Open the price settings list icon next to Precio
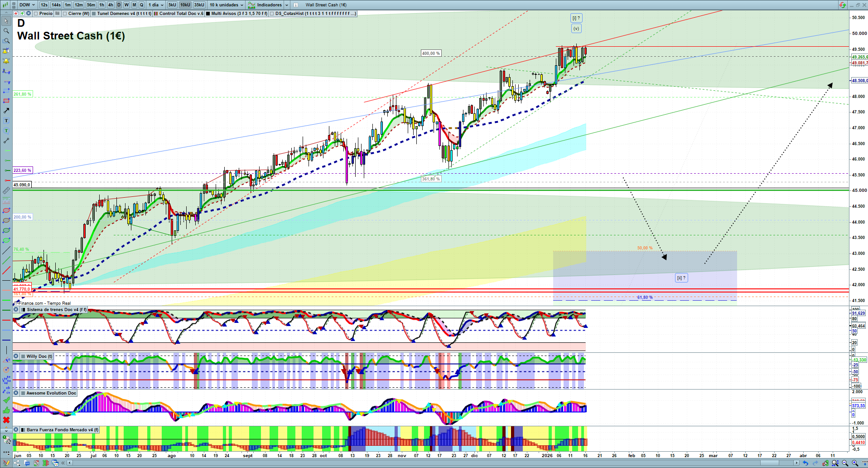This screenshot has width=868, height=468. [x=58, y=14]
